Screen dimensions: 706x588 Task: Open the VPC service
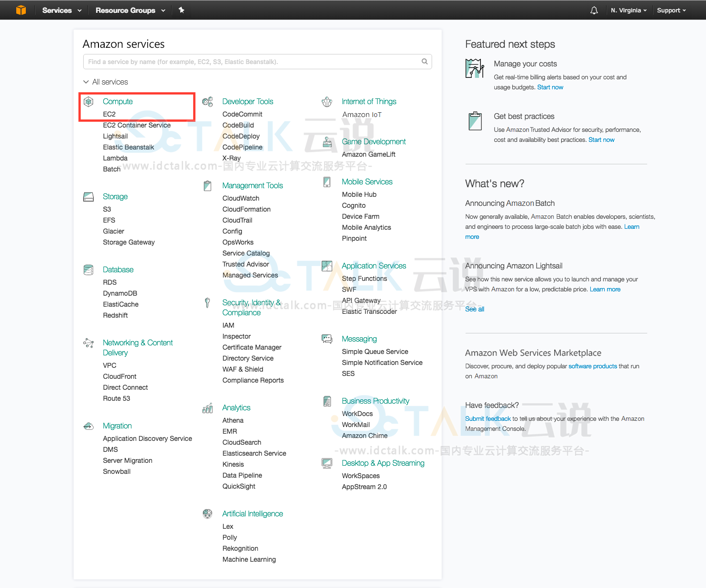click(x=109, y=365)
